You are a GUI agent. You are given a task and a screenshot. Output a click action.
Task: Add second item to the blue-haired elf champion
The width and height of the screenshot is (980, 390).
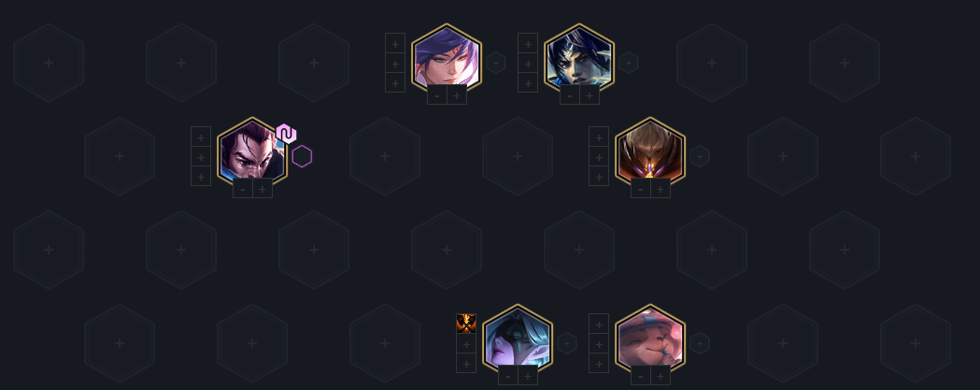click(x=466, y=343)
